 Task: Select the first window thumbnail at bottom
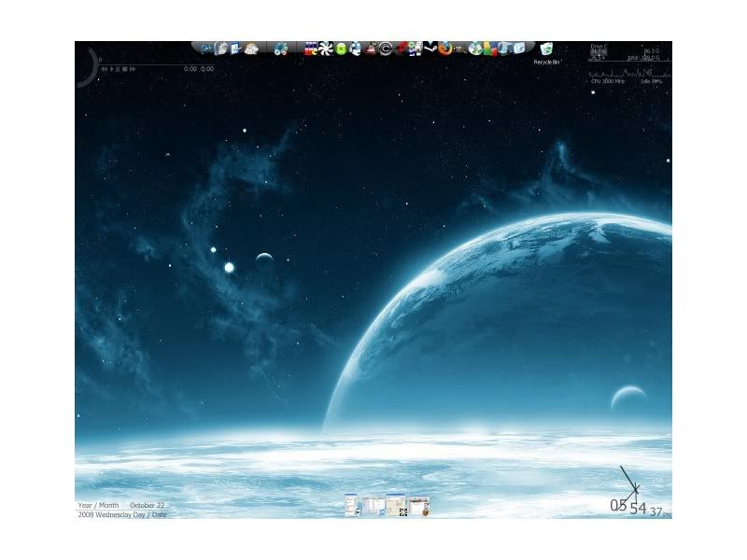coord(351,507)
